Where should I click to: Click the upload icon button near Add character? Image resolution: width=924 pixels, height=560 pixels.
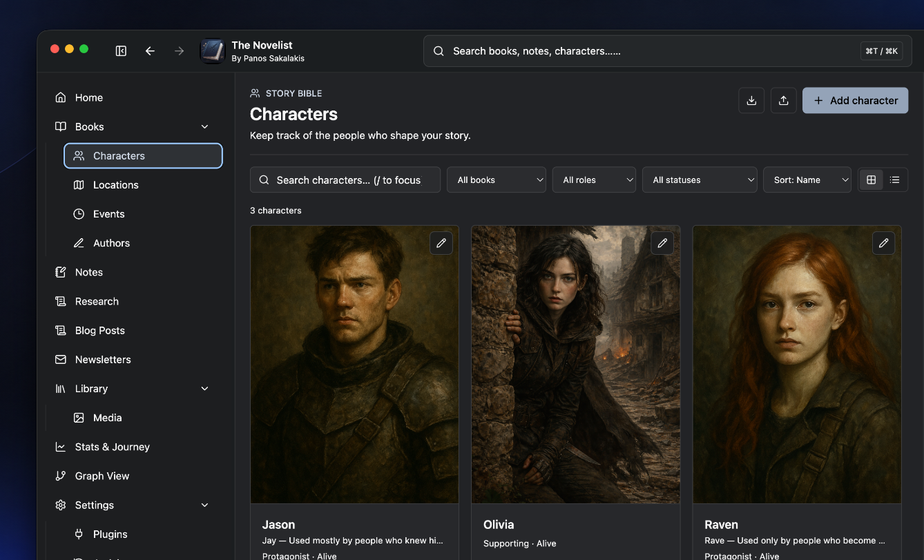pyautogui.click(x=783, y=101)
